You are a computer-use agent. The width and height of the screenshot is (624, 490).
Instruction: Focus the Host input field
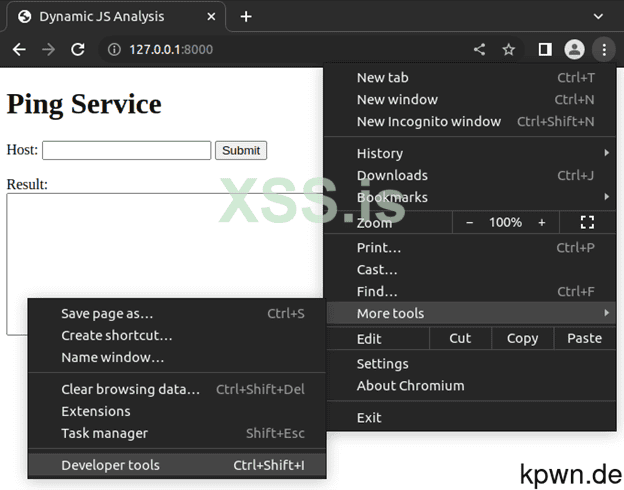[127, 150]
